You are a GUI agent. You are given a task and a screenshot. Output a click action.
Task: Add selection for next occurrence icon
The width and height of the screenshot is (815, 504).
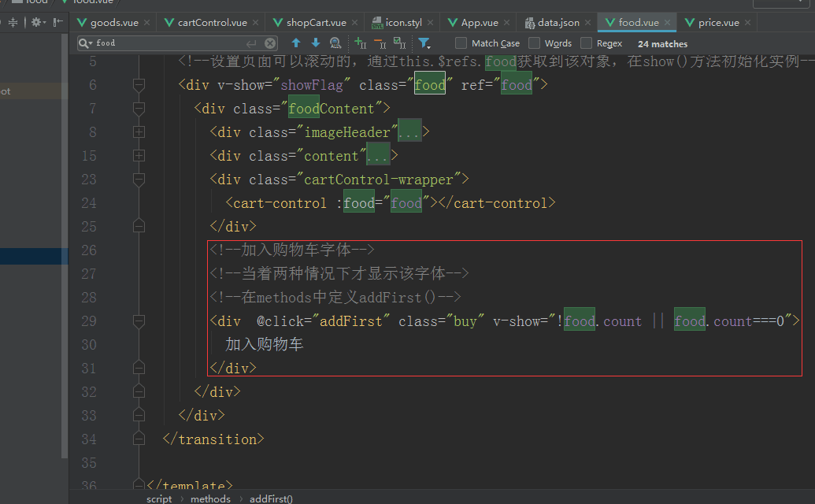(x=360, y=43)
